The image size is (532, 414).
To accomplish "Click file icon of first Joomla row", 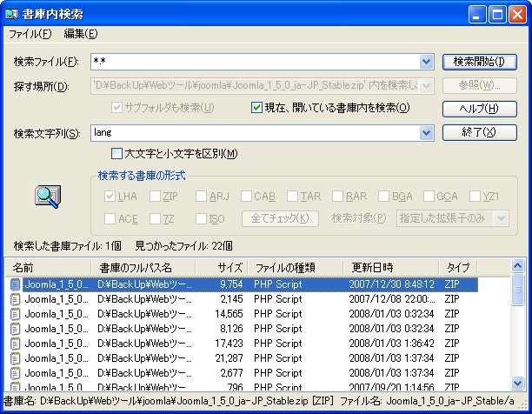I will [x=16, y=284].
